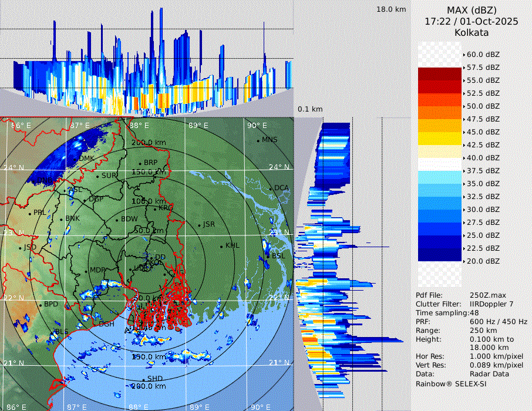Select the navy swatch above 20.0 dBZ
This screenshot has width=532, height=411.
point(440,254)
